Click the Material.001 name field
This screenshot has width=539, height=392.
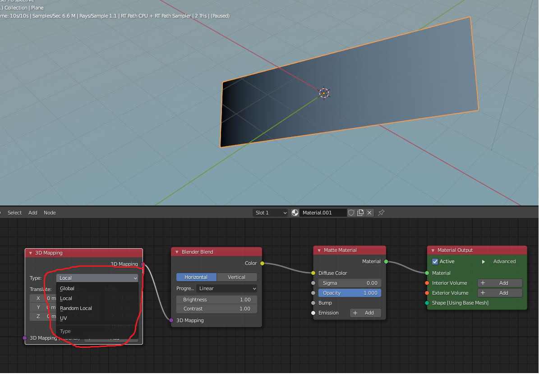coord(323,213)
